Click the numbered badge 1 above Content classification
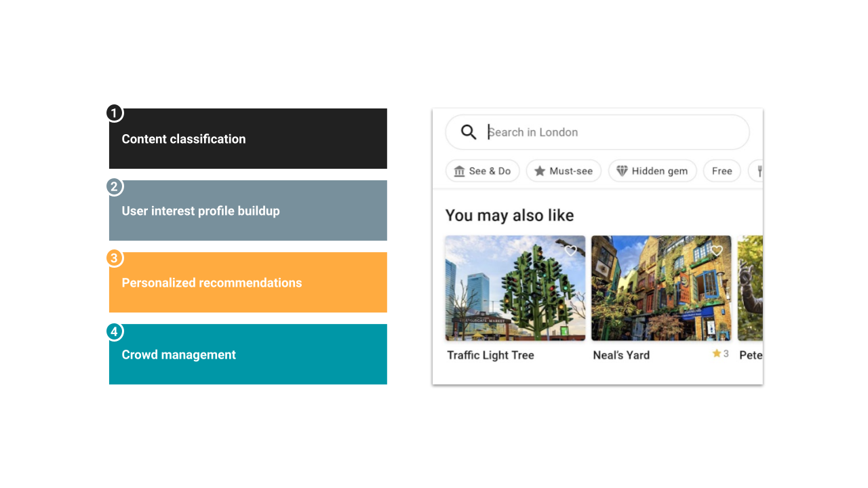868x488 pixels. click(115, 113)
